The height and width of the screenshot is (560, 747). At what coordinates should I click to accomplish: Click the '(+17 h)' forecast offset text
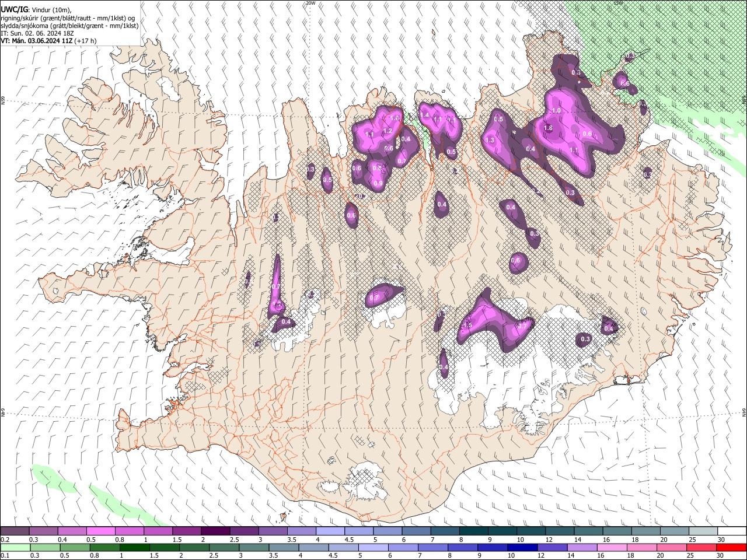click(x=85, y=41)
